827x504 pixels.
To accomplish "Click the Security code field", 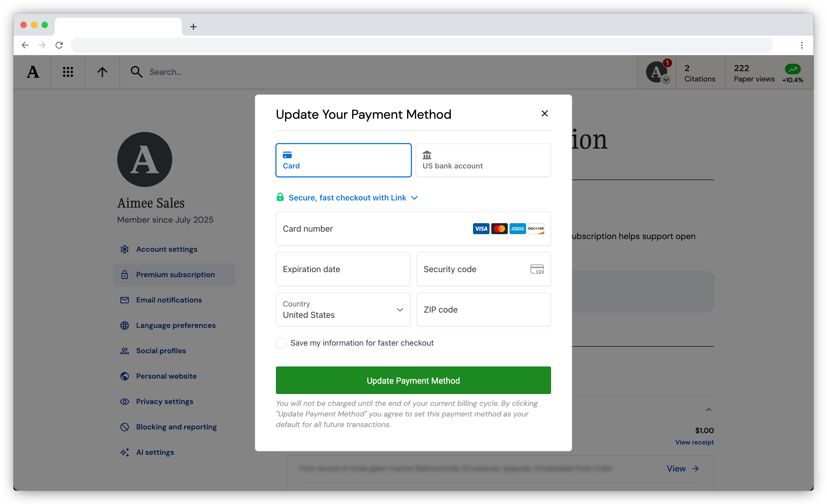I will [484, 269].
